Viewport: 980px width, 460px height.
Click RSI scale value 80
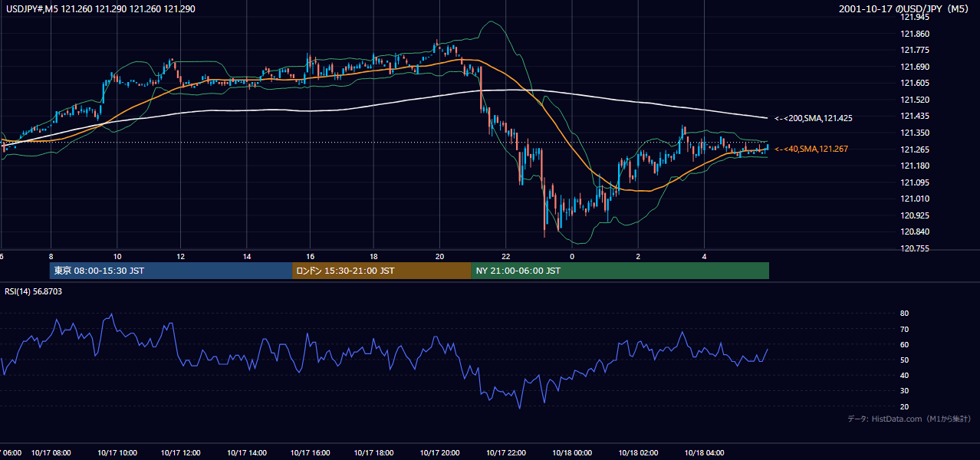pyautogui.click(x=904, y=314)
